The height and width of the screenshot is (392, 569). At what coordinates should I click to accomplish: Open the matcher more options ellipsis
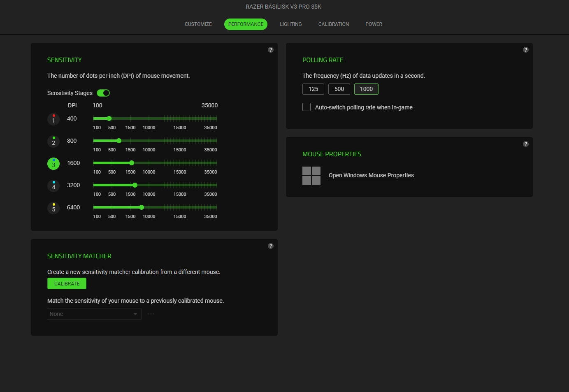[151, 314]
